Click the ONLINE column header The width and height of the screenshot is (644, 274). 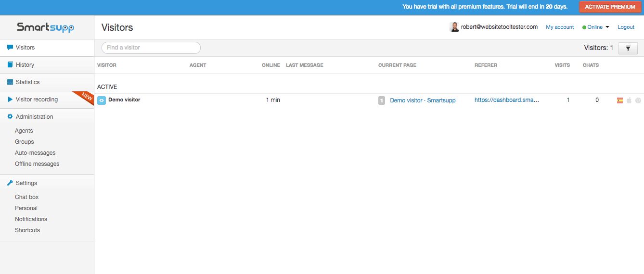tap(271, 65)
